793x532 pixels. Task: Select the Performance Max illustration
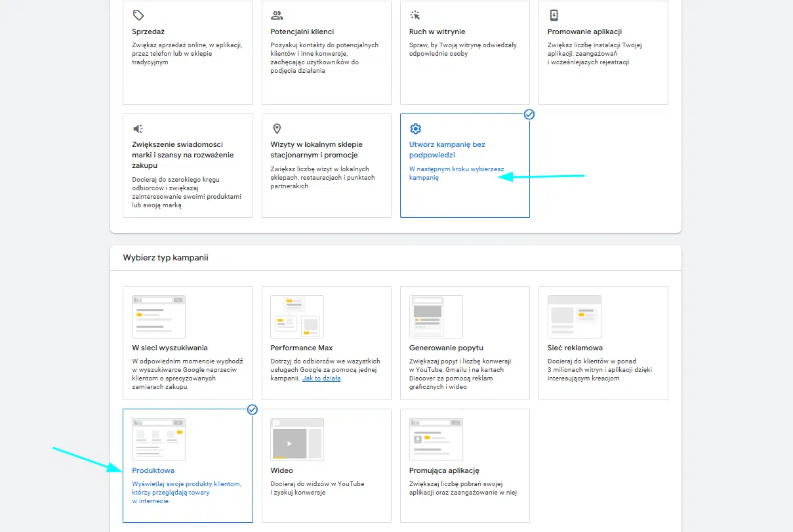[297, 316]
